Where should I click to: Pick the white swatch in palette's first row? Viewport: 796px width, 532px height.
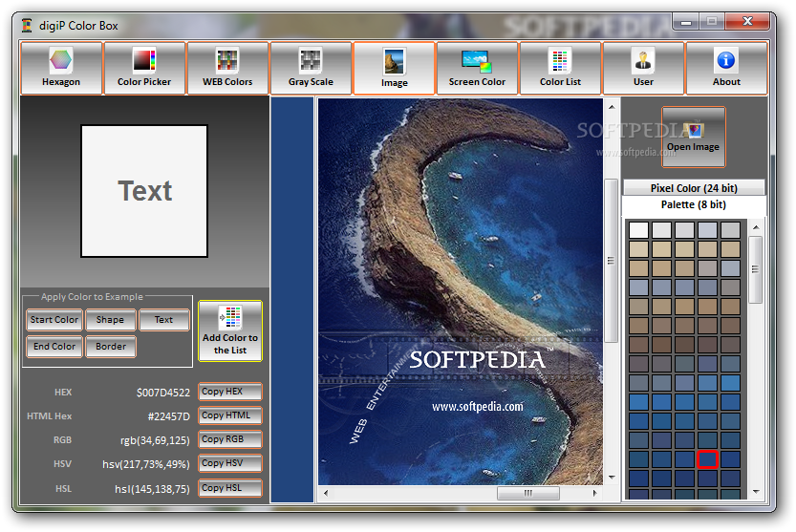(x=638, y=230)
